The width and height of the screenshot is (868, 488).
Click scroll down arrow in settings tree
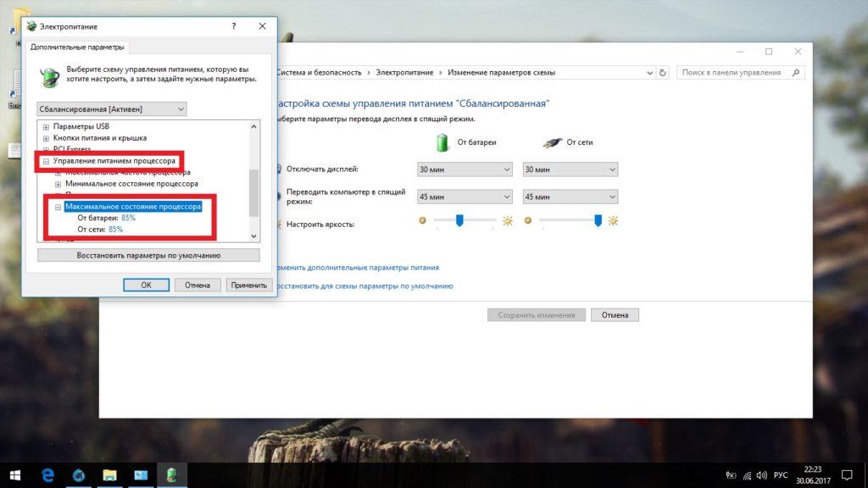253,236
